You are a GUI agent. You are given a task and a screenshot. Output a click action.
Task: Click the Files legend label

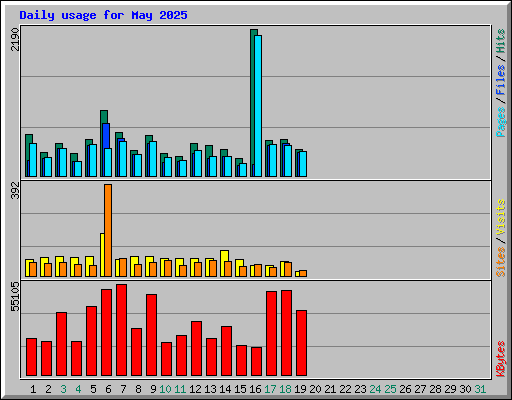coord(500,80)
